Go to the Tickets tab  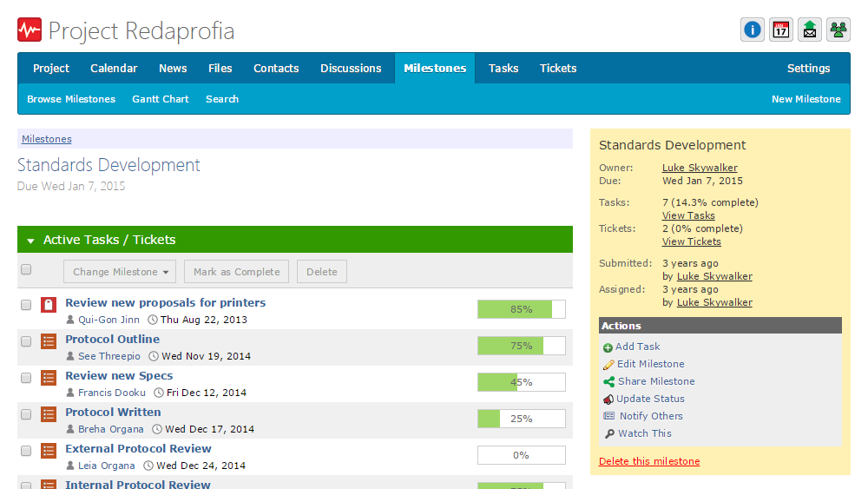558,68
